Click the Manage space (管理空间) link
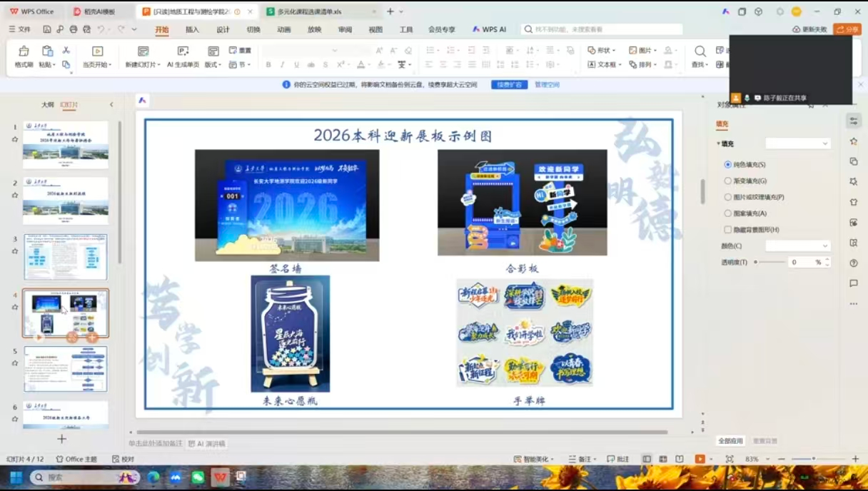Image resolution: width=868 pixels, height=491 pixels. point(547,84)
